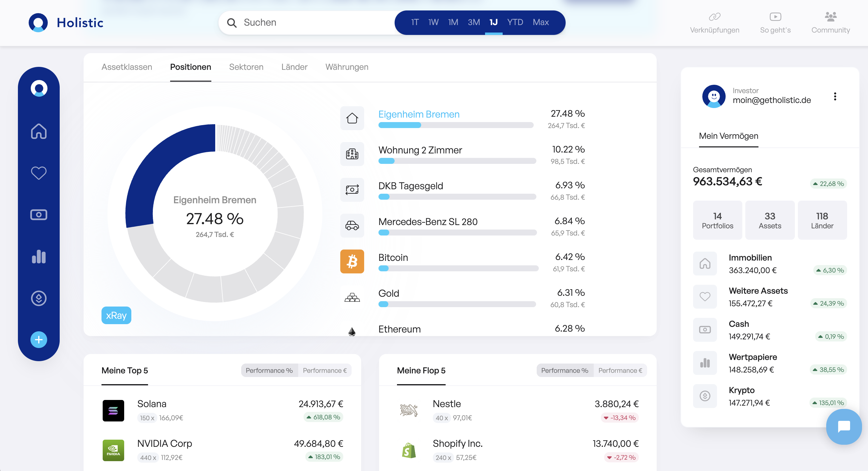Screen dimensions: 868x471
Task: Open the Cash asset category
Action: [x=770, y=330]
